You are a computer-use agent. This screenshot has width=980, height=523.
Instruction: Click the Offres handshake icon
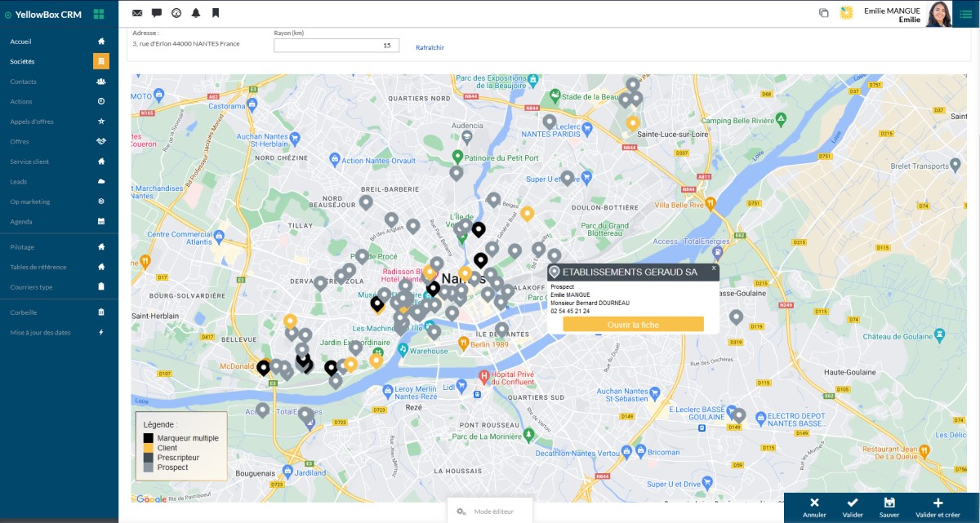click(101, 141)
